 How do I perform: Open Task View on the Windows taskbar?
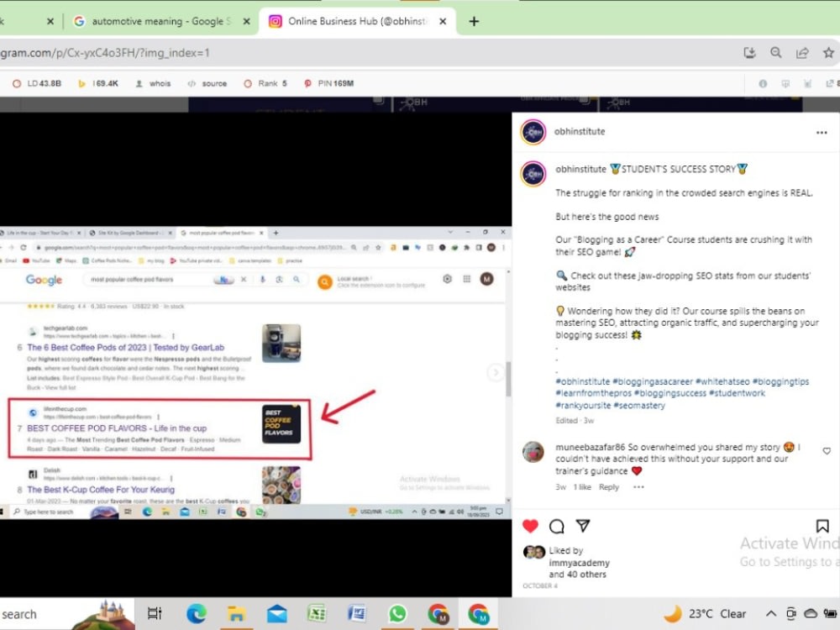click(x=155, y=614)
